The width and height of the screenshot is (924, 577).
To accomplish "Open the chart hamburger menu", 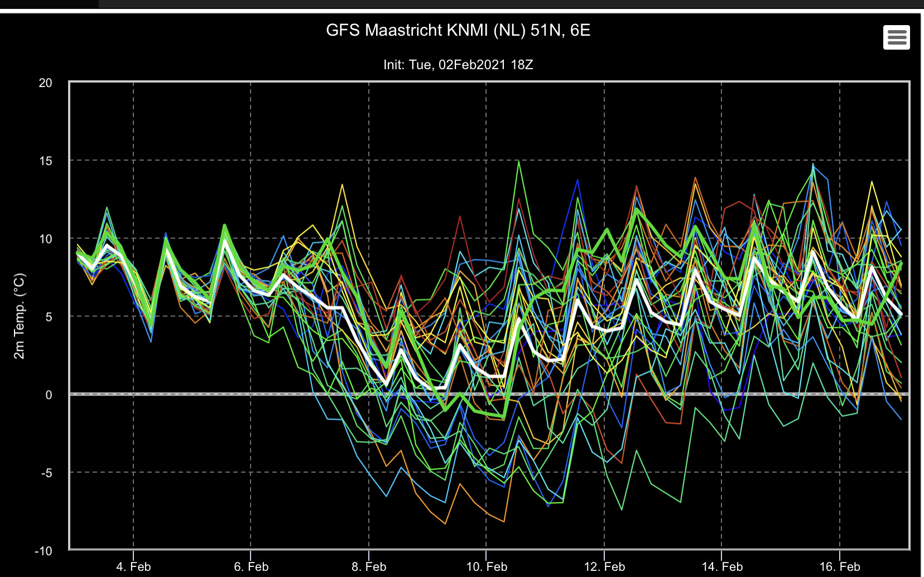I will pos(896,37).
